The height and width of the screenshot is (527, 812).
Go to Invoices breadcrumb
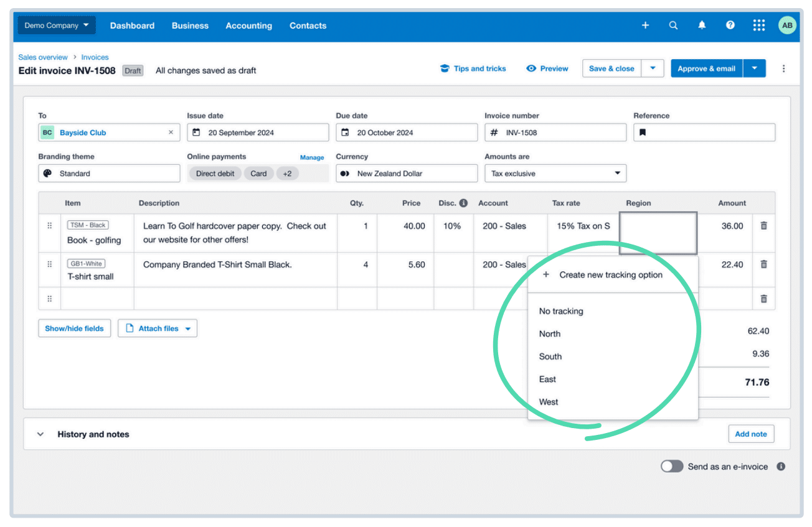click(x=95, y=57)
